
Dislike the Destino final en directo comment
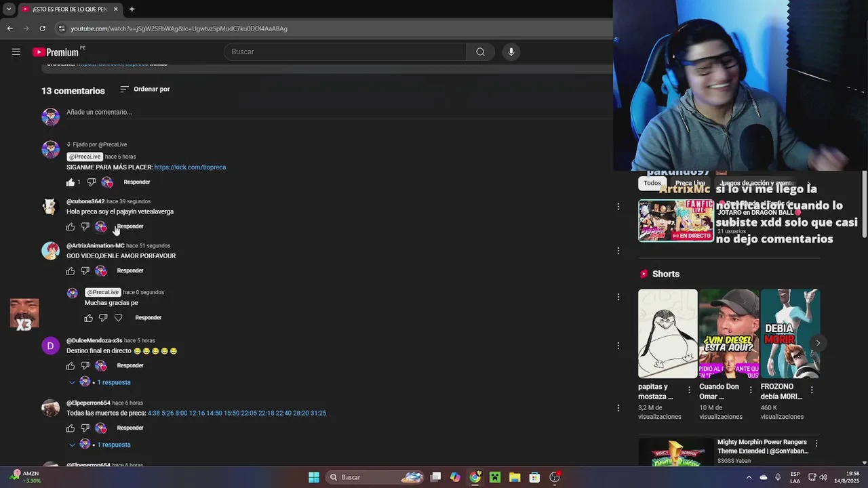(x=85, y=366)
